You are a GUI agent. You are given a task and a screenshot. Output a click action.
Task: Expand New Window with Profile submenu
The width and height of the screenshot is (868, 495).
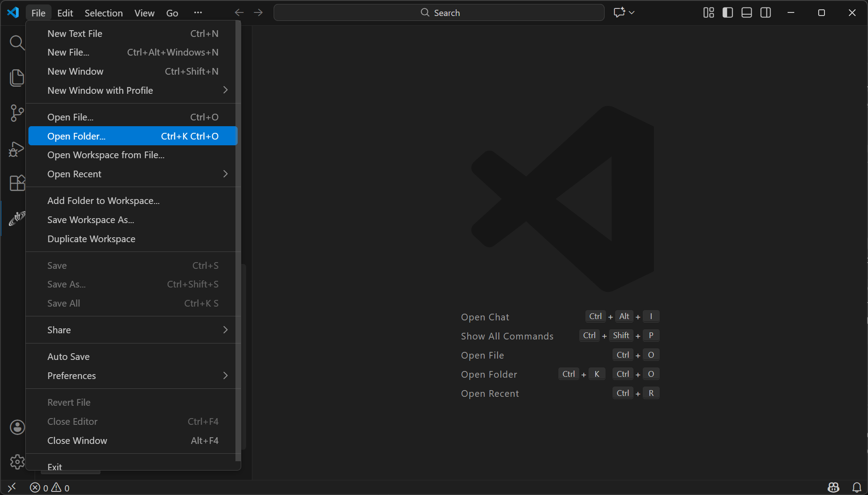133,91
